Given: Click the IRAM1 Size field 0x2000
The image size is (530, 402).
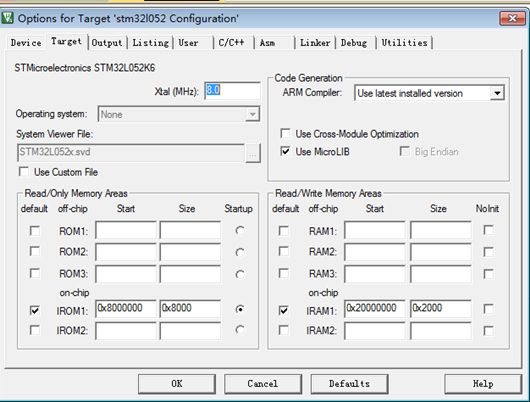Looking at the screenshot, I should click(441, 308).
